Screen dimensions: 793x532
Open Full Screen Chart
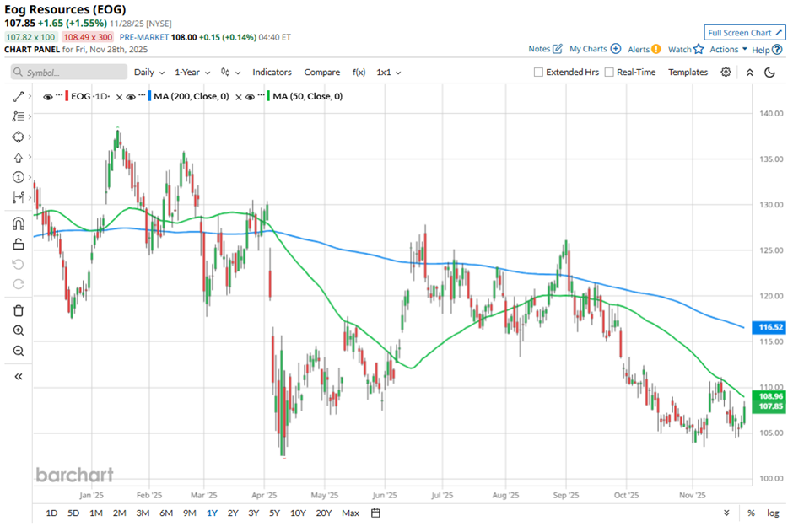745,32
